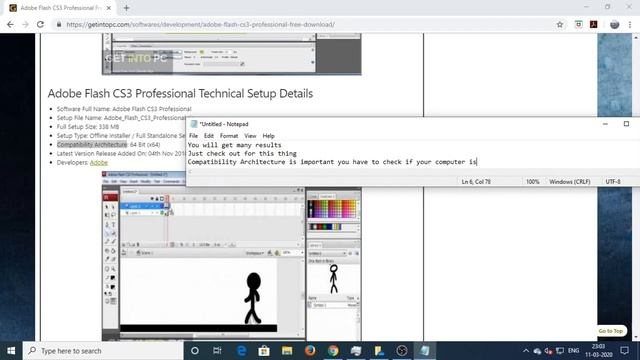Launch Microsoft Edge from the taskbar
The height and width of the screenshot is (360, 640).
coord(242,351)
